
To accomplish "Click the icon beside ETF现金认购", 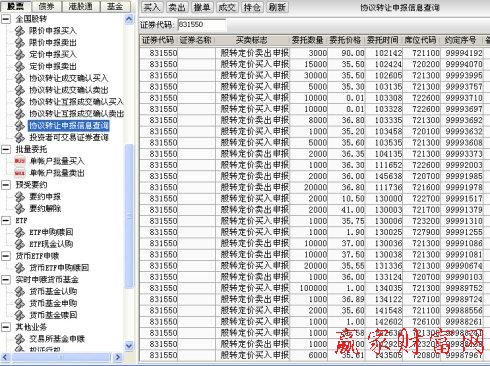I will [x=20, y=244].
